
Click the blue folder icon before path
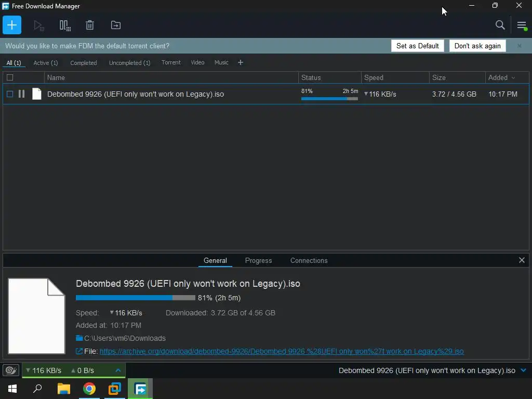coord(79,338)
